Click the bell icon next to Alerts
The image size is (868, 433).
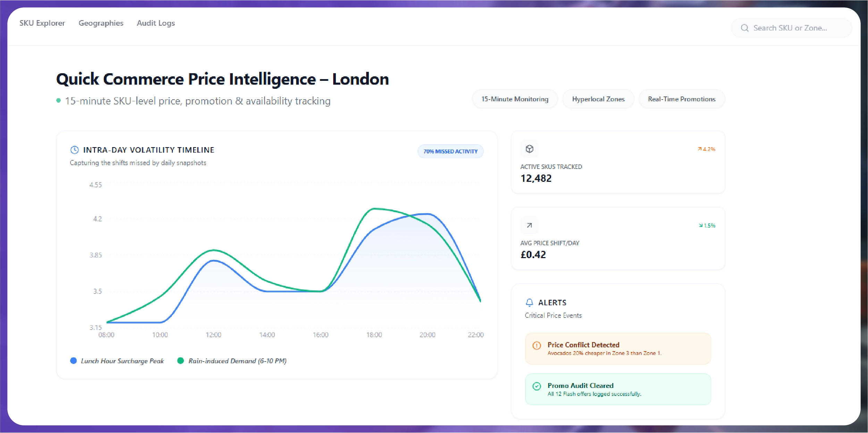coord(529,303)
